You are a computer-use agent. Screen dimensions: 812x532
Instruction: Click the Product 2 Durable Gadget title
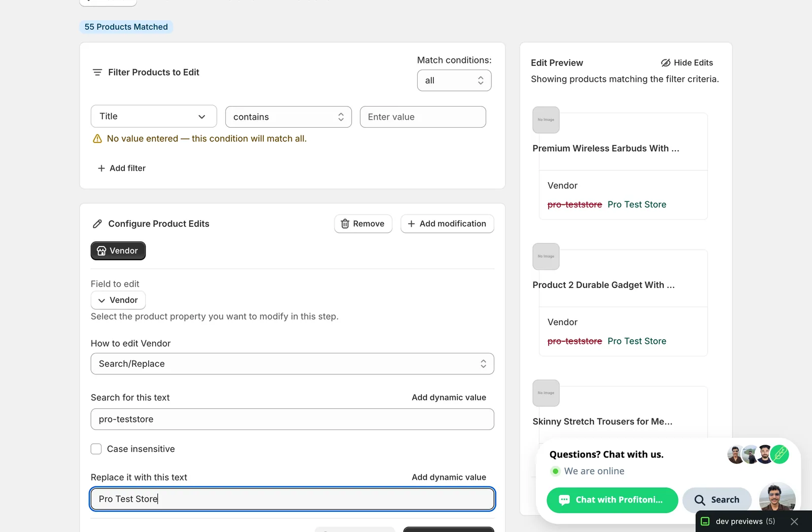tap(603, 285)
